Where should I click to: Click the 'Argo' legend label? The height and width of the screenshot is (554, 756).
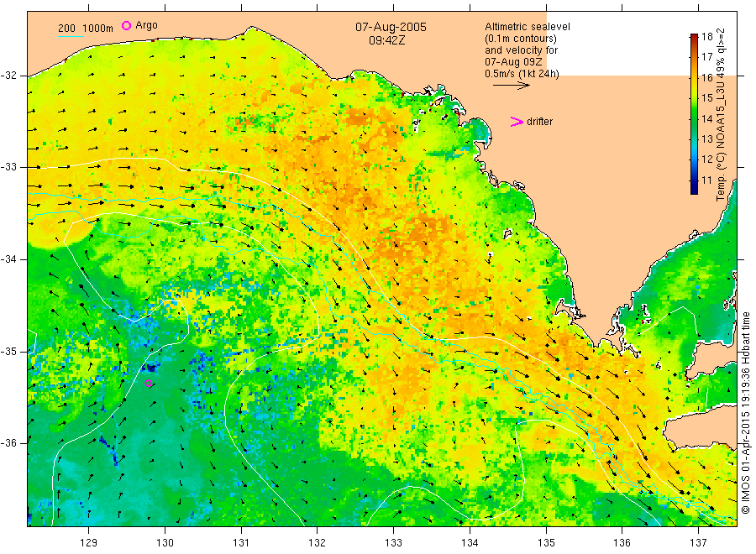[x=146, y=25]
